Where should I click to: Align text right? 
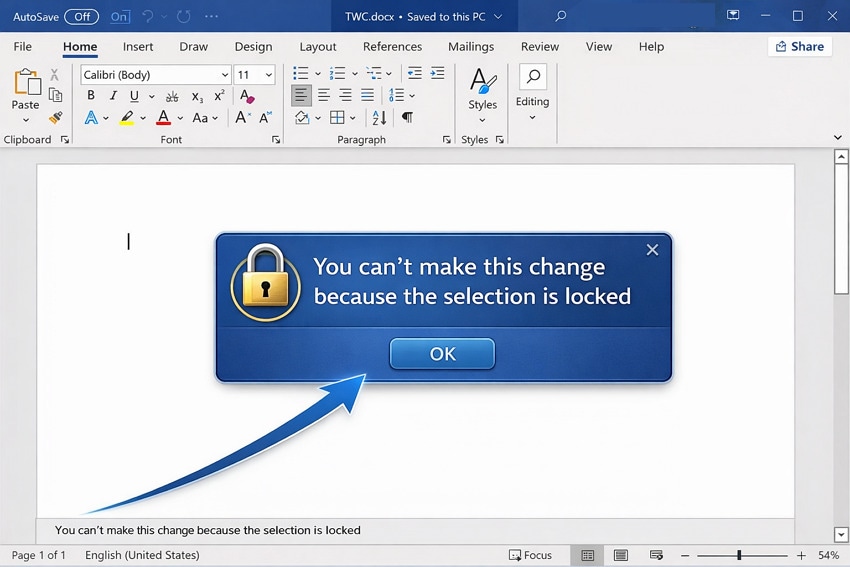(345, 96)
